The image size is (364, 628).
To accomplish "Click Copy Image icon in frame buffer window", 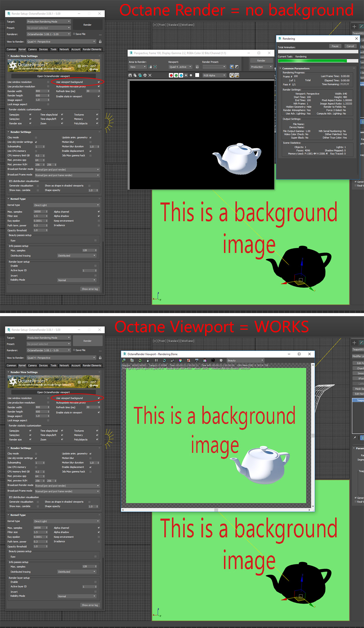I will (x=135, y=75).
